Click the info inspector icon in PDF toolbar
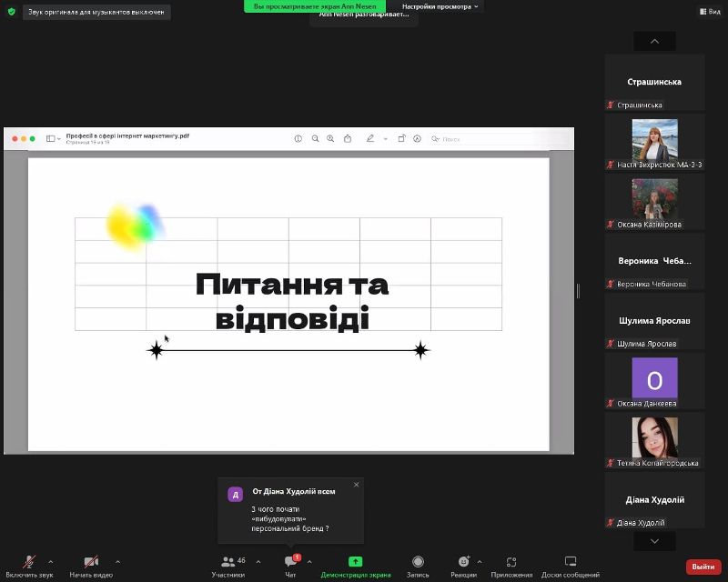Viewport: 728px width, 582px height. pyautogui.click(x=298, y=138)
